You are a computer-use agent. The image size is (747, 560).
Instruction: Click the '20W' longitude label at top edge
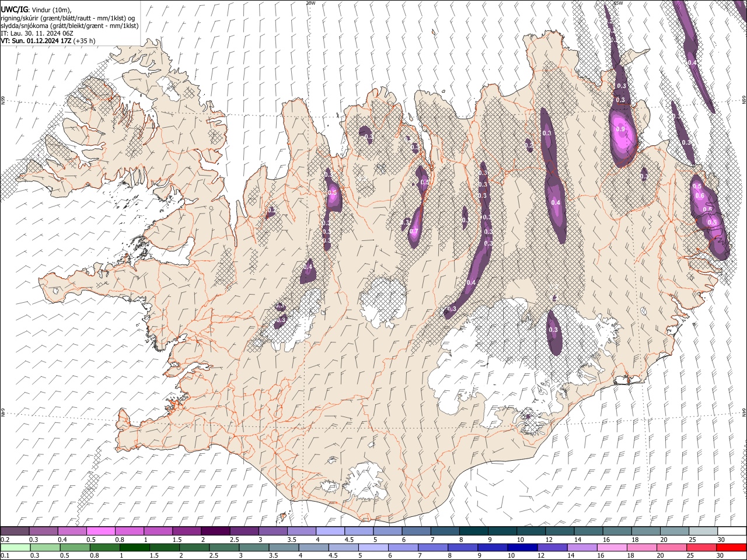point(310,3)
